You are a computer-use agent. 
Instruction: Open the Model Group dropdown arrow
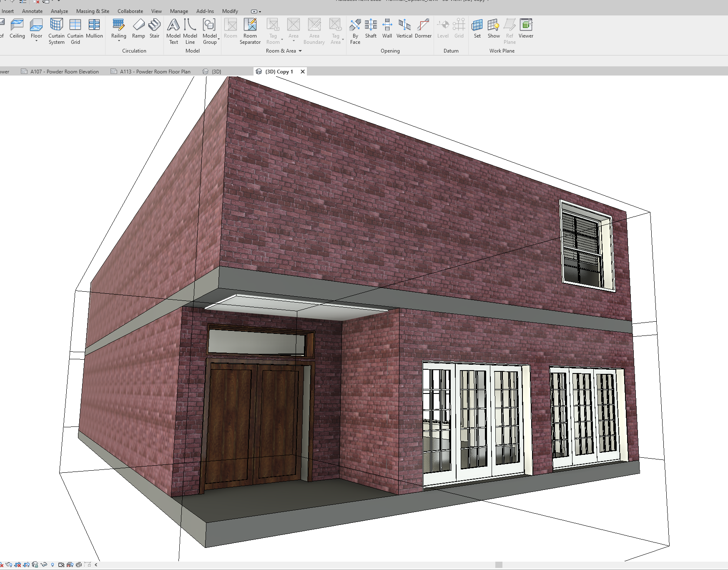pos(218,39)
